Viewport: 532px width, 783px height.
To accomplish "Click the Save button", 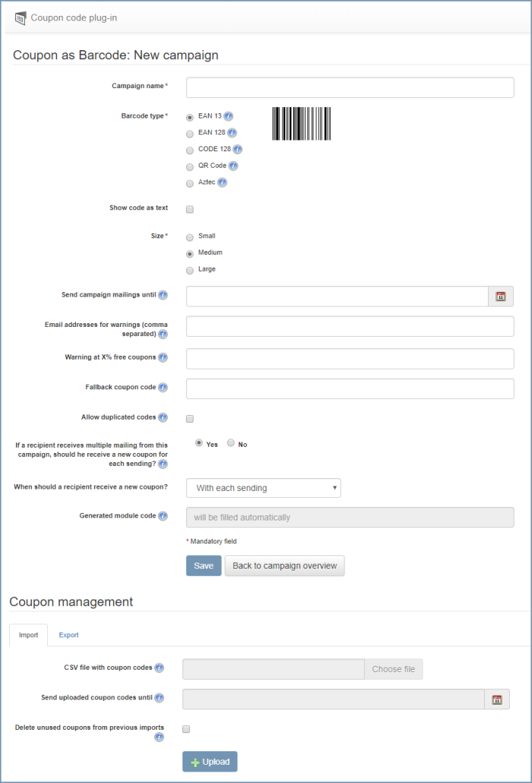I will click(204, 566).
